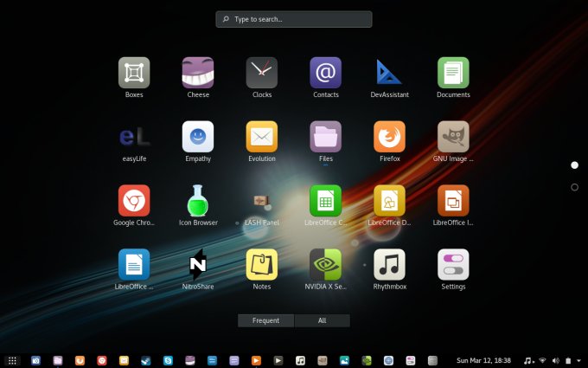Image resolution: width=588 pixels, height=368 pixels.
Task: Launch NitroShare
Action: (x=198, y=264)
